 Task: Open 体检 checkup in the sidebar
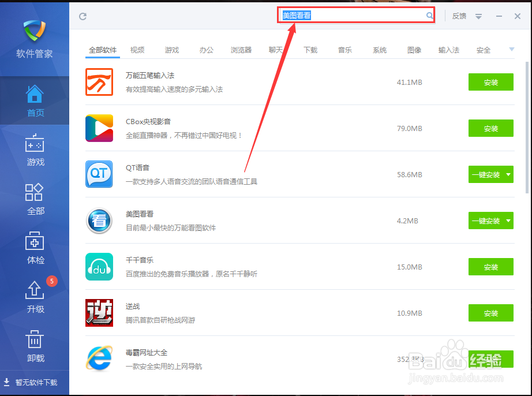[x=35, y=248]
